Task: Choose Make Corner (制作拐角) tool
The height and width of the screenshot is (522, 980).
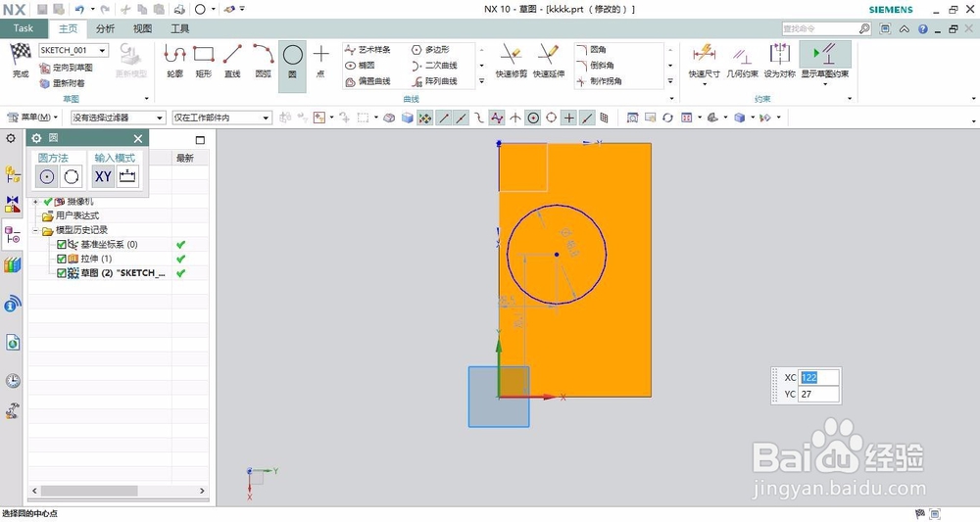Action: pos(600,81)
